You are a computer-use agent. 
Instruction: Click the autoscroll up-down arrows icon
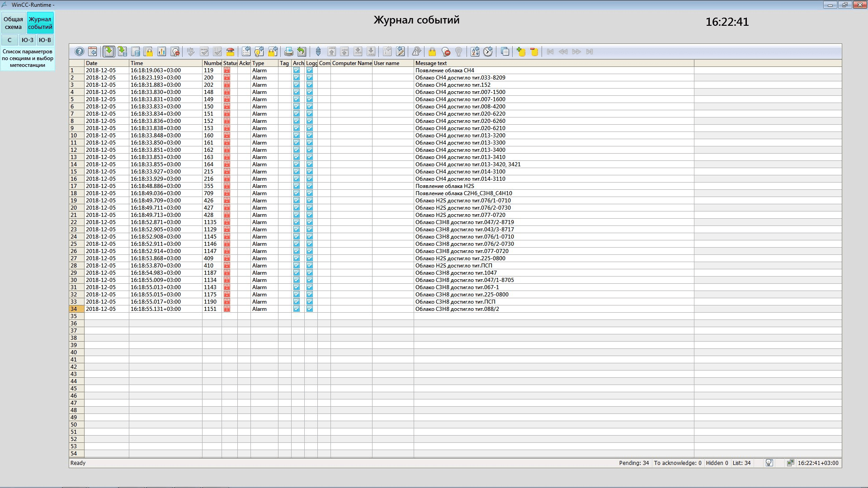coord(318,52)
